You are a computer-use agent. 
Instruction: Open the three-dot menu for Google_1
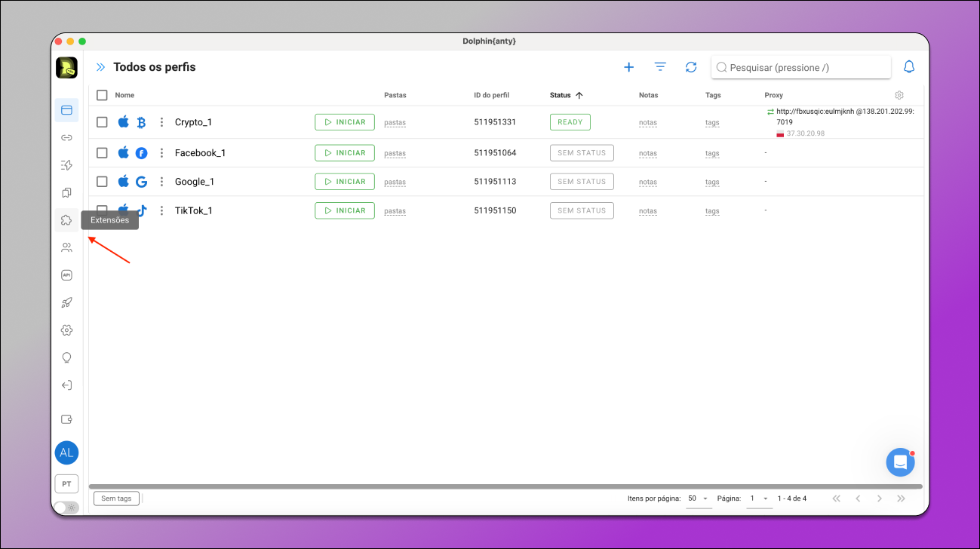(x=161, y=182)
